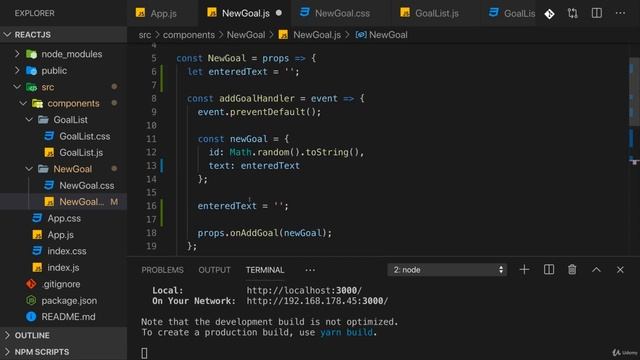Click the README.md info icon
The width and height of the screenshot is (640, 360).
tap(31, 317)
